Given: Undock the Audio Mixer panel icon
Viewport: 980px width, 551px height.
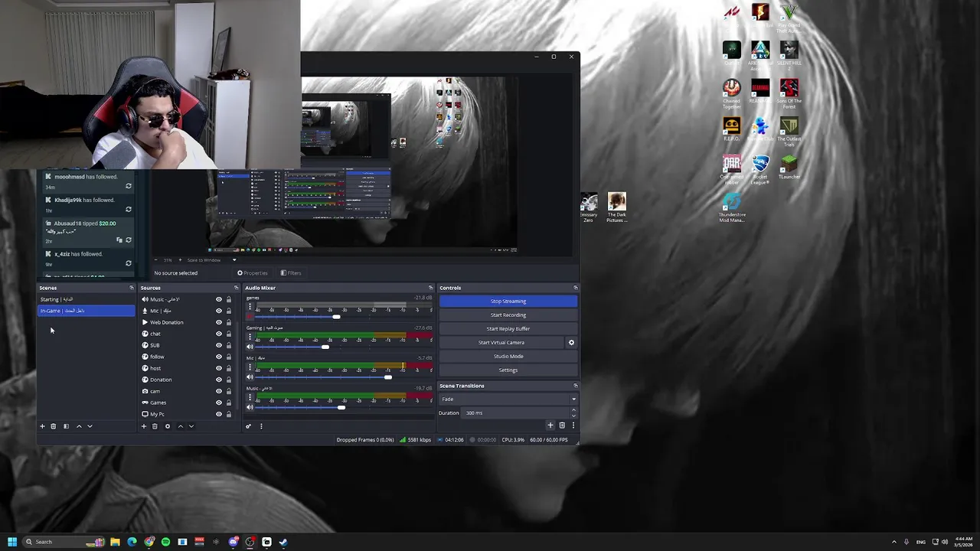Looking at the screenshot, I should [430, 288].
